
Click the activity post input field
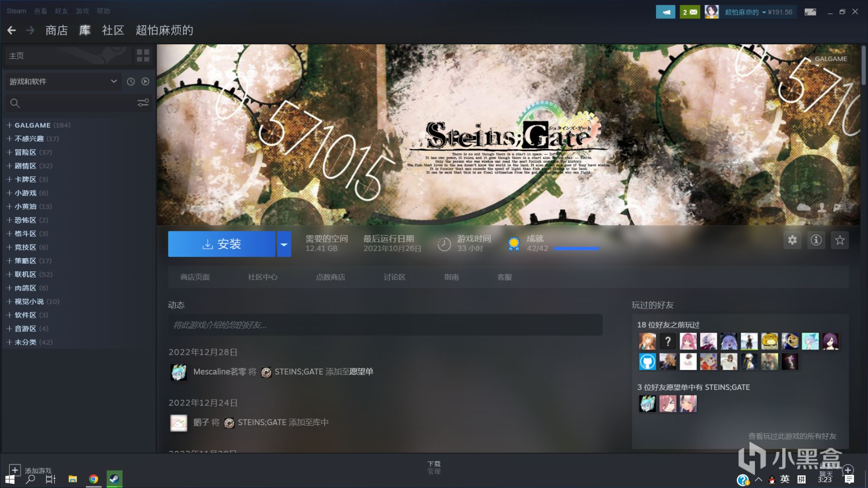pos(385,325)
